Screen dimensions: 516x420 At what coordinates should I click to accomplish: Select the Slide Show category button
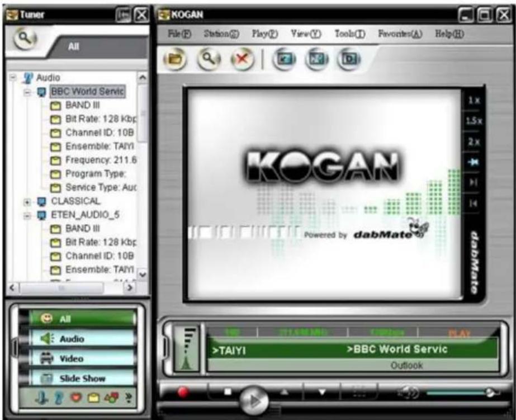(x=82, y=379)
